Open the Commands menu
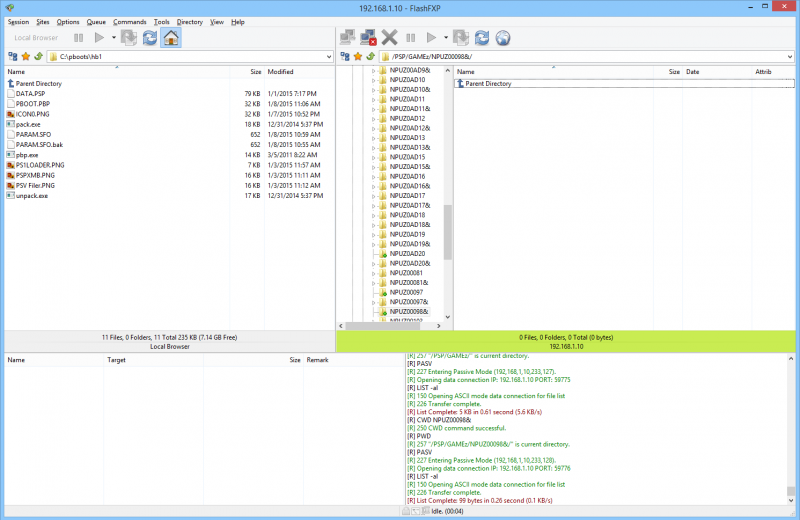 pos(129,21)
